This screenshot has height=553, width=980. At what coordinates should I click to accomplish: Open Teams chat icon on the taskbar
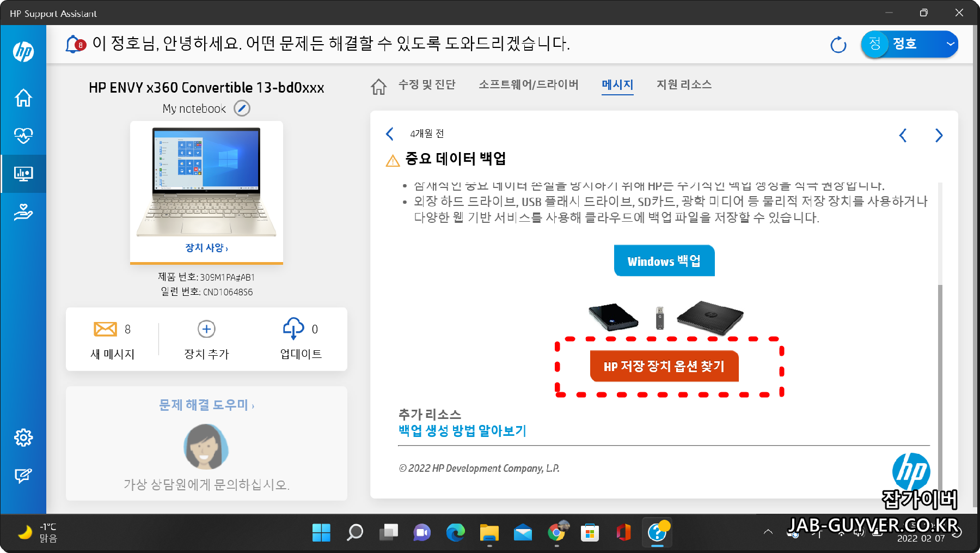(422, 532)
